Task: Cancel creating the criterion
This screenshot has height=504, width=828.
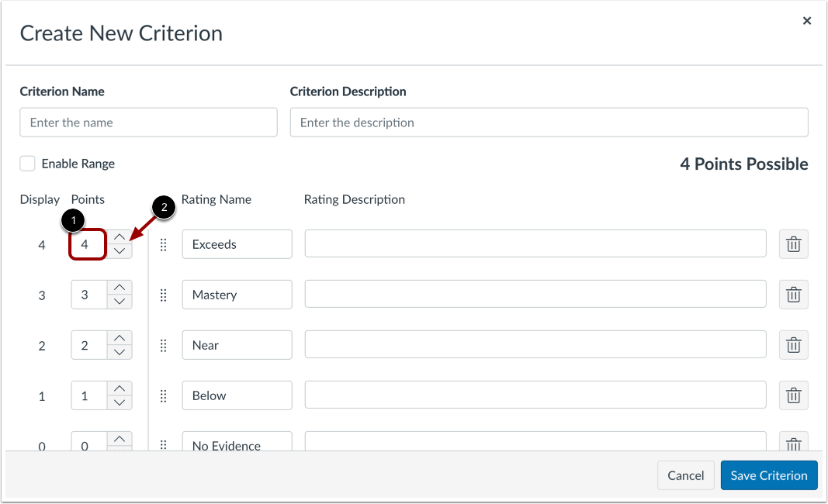Action: point(685,475)
